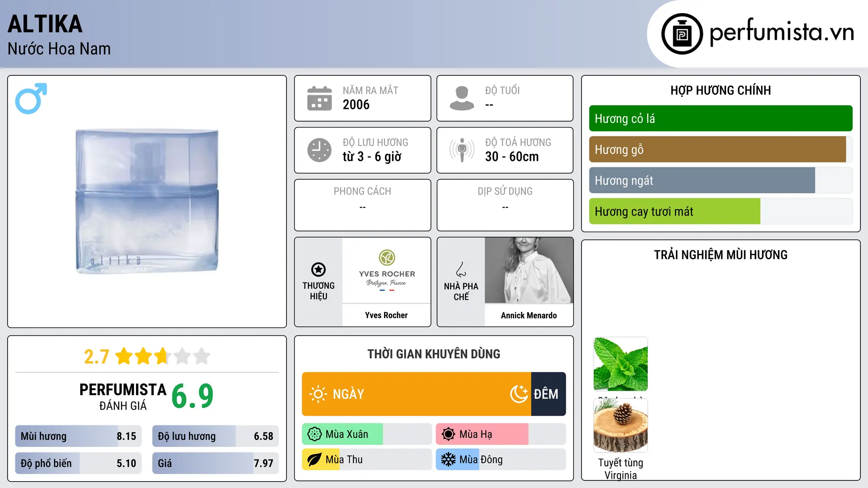This screenshot has height=488, width=868.
Task: Click the Yves Rocher brand logo
Action: click(x=387, y=270)
